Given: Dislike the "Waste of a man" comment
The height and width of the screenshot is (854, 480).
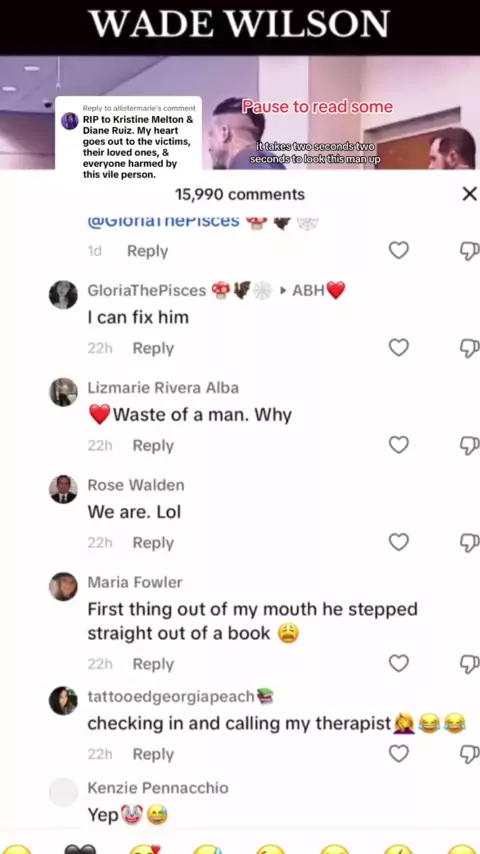Looking at the screenshot, I should [x=470, y=445].
